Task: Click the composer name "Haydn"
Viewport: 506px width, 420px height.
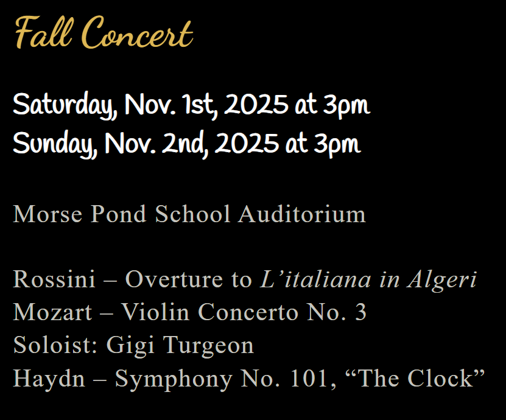Action: 49,379
